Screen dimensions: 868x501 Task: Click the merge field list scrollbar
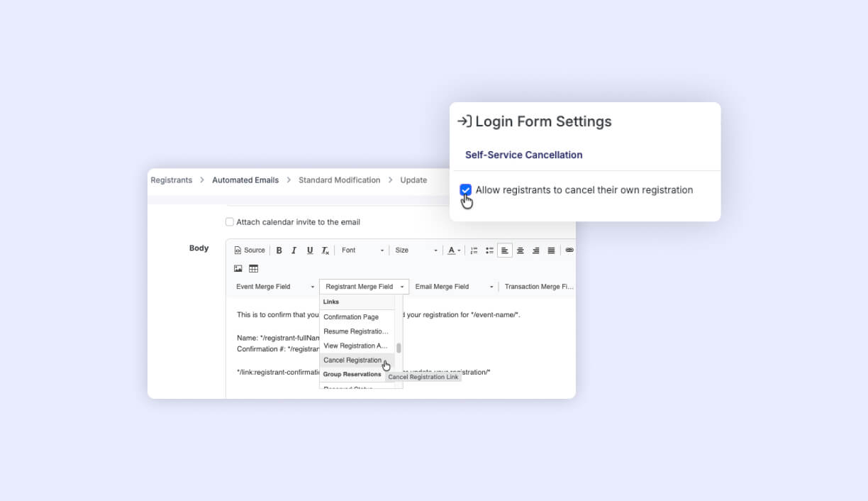point(399,348)
